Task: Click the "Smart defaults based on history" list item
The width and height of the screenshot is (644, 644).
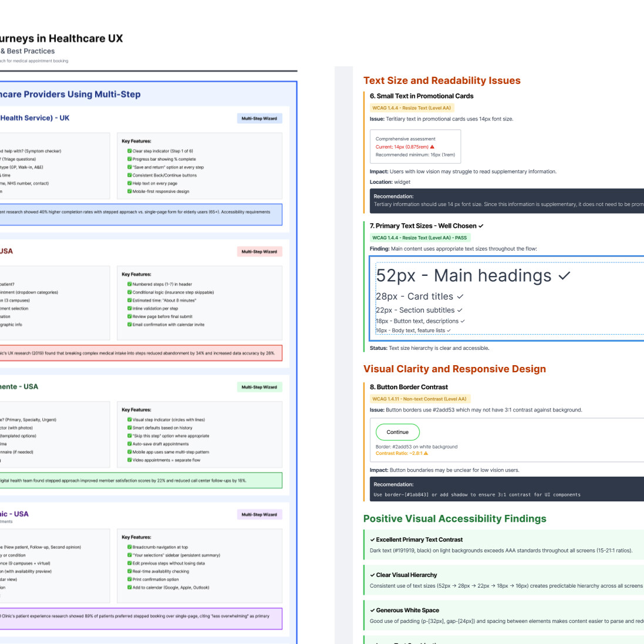Action: (162, 427)
